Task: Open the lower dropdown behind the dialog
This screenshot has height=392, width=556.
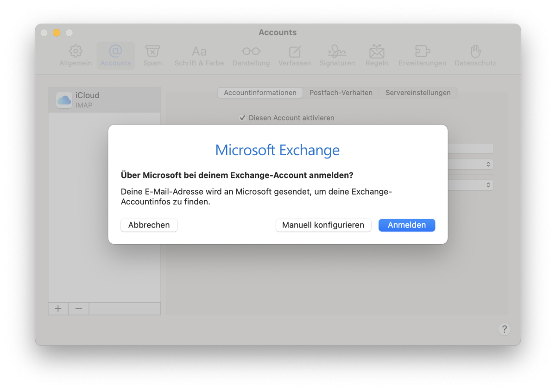Action: (x=470, y=185)
